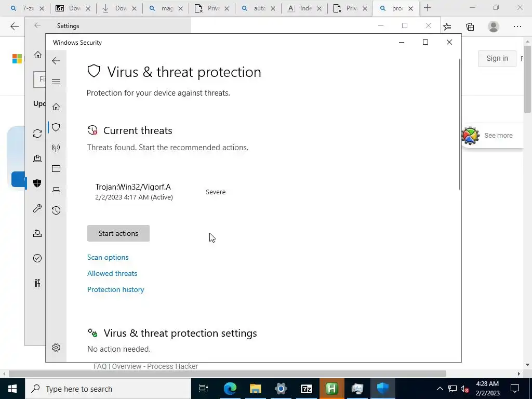The image size is (532, 399).
Task: Open Delivery Optimization icon in Settings
Action: (37, 158)
